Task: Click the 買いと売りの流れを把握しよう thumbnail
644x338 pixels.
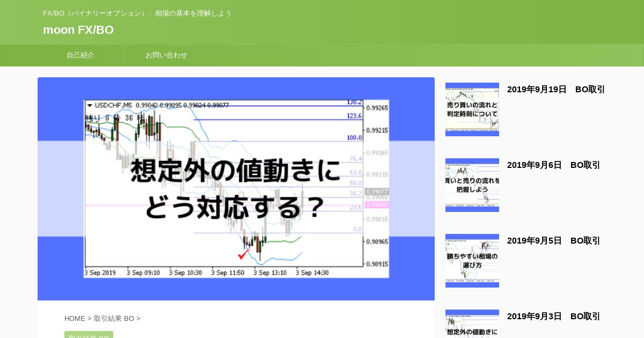Action: [x=472, y=185]
